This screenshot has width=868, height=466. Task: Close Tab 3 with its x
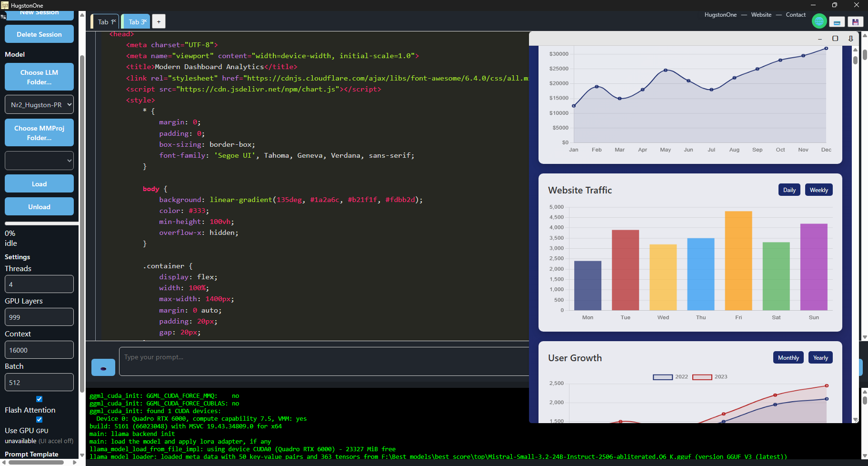145,21
